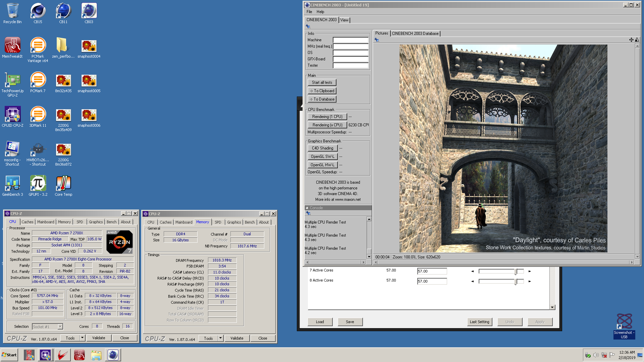Click the 7 Active Cores slider
The image size is (644, 362).
(x=501, y=271)
